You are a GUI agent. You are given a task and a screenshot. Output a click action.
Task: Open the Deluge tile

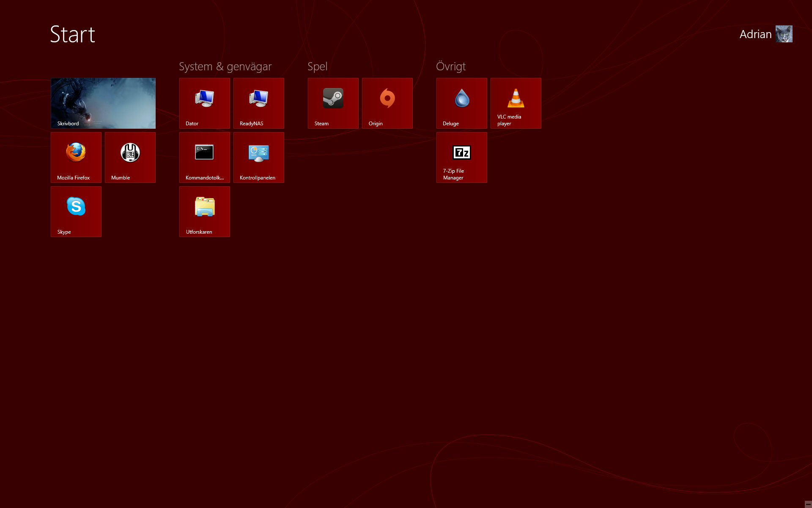(x=462, y=103)
